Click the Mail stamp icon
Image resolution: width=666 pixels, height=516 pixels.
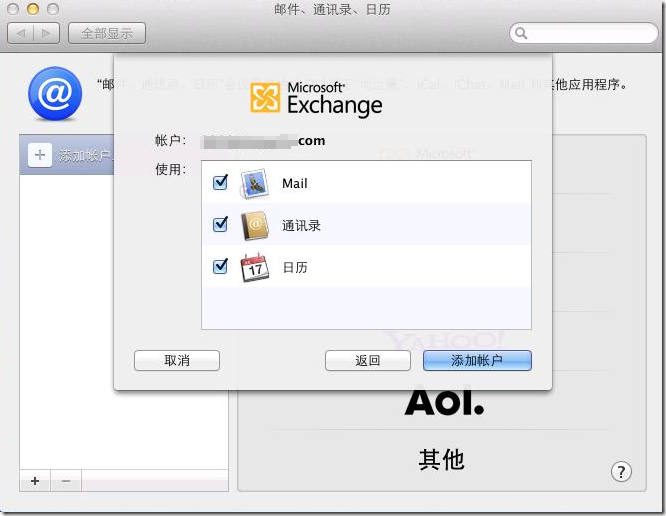click(254, 183)
